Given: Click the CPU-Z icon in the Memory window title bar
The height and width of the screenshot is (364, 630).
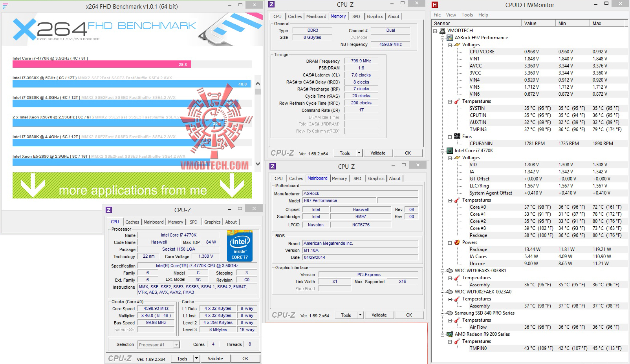Looking at the screenshot, I should (x=271, y=4).
